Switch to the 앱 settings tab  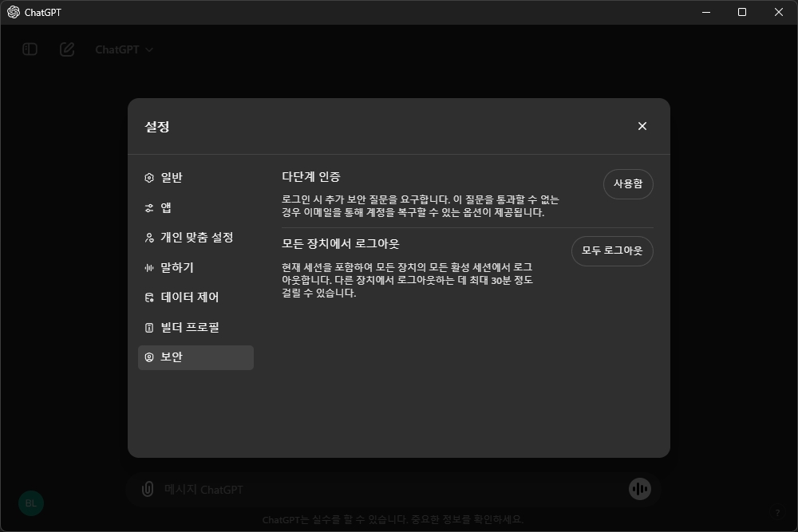tap(196, 207)
